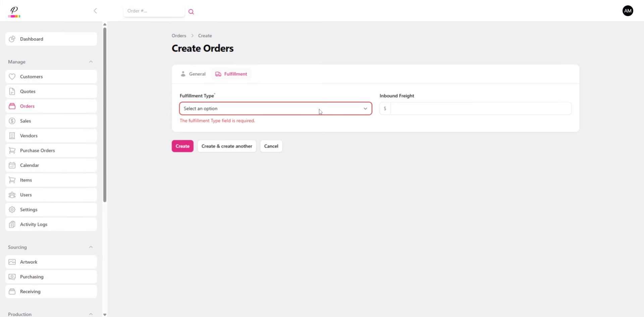Open the Calendar icon in sidebar
This screenshot has width=644, height=317.
(x=12, y=165)
